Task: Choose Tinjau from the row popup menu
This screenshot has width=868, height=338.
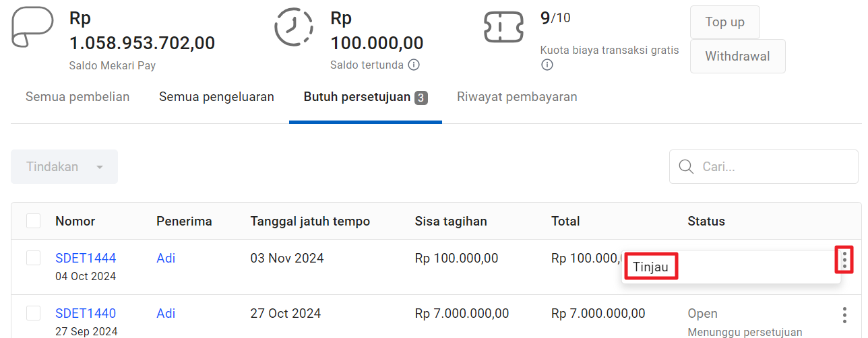Action: pyautogui.click(x=651, y=267)
